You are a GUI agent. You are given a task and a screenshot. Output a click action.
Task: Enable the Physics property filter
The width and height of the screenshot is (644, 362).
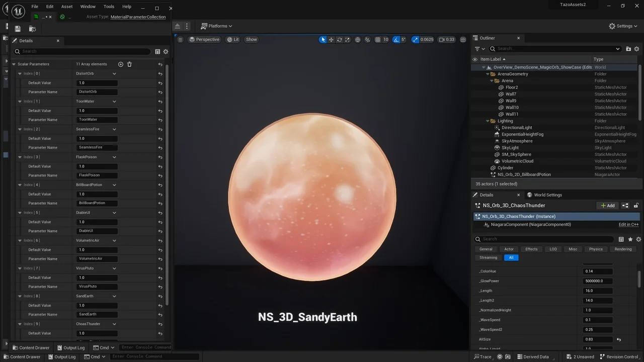(x=596, y=249)
